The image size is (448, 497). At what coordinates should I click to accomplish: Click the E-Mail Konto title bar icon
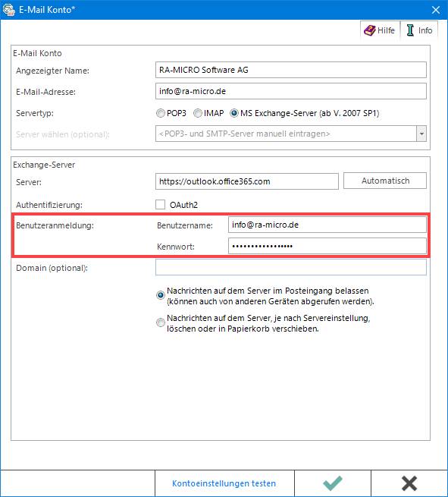8,10
